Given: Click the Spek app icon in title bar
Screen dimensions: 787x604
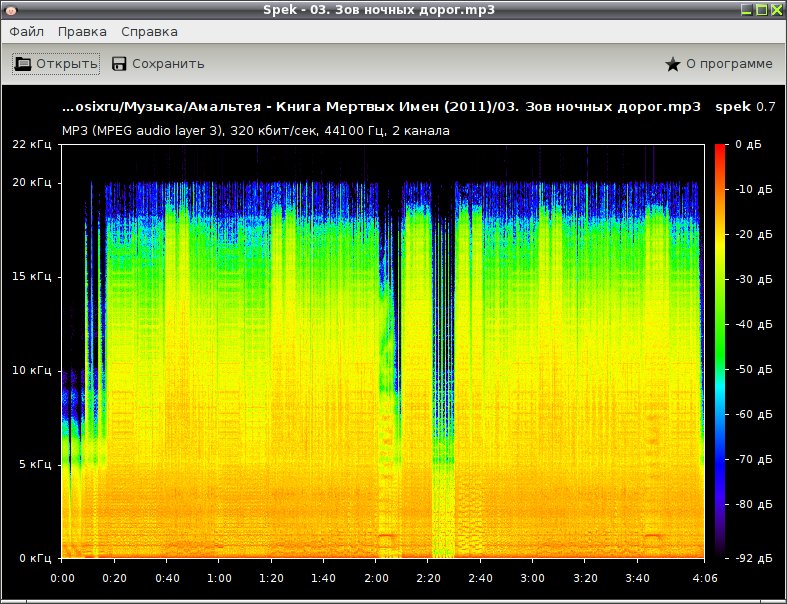Looking at the screenshot, I should tap(10, 10).
